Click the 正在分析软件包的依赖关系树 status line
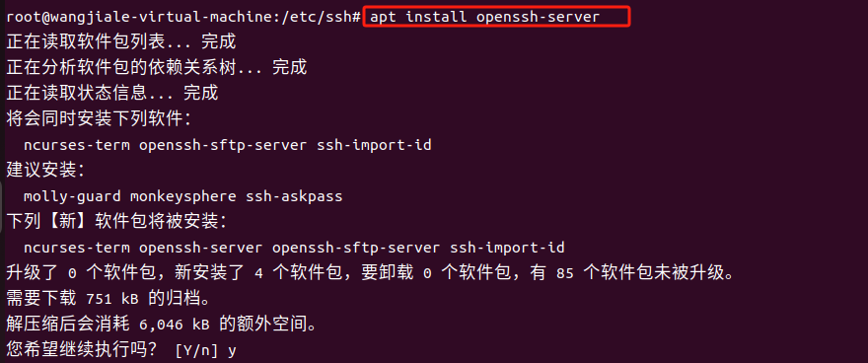 [157, 67]
